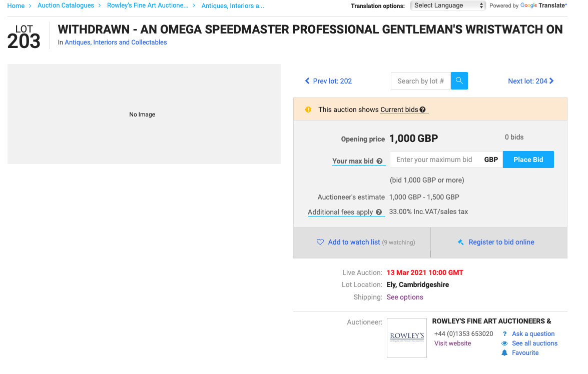Focus the Search by lot number field
Viewport: 588px width, 374px height.
[x=420, y=81]
